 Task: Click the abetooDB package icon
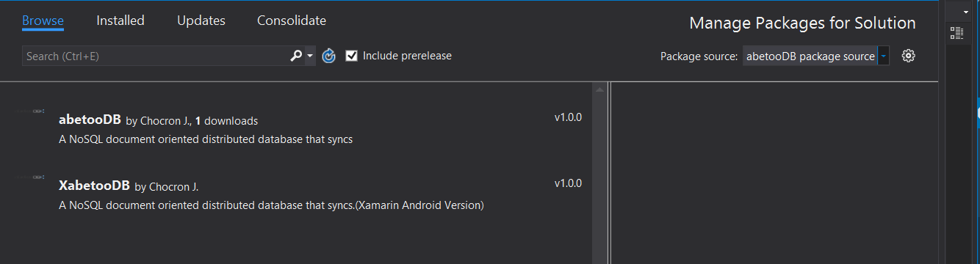coord(31,111)
